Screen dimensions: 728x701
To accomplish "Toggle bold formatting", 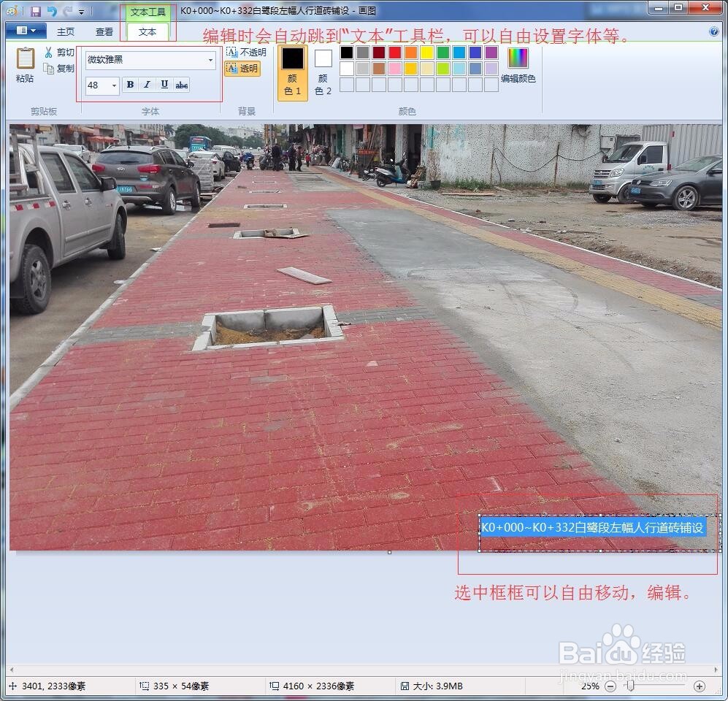I will point(130,85).
